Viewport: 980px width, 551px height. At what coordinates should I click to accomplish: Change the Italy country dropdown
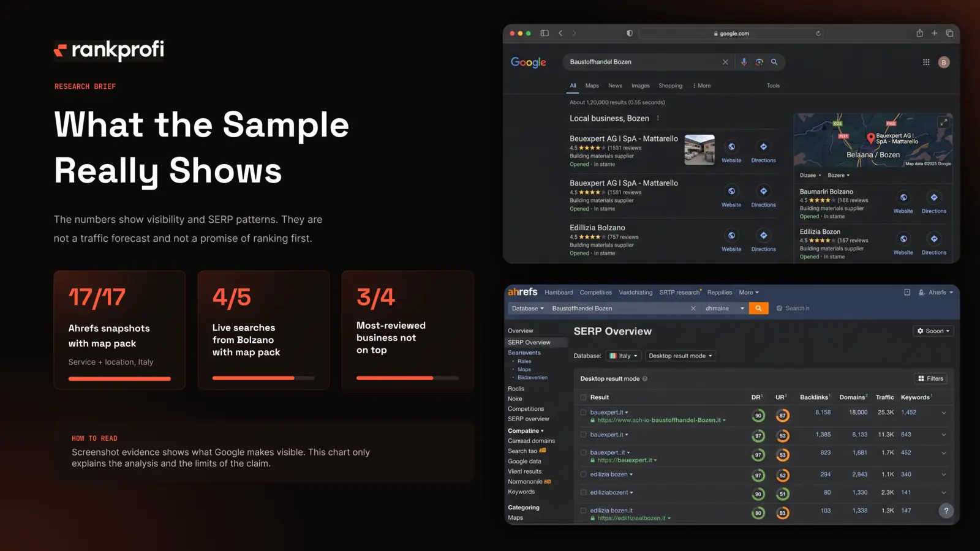coord(624,356)
